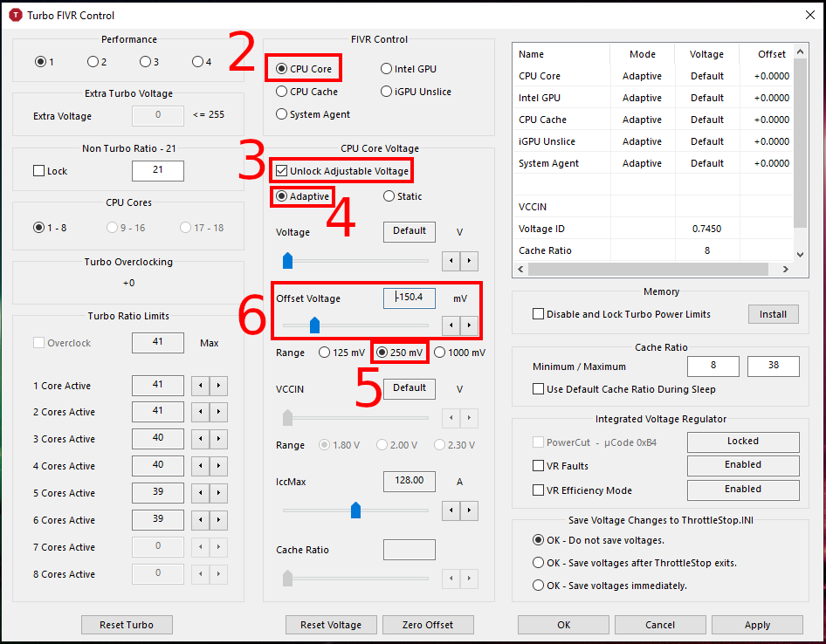Select the System Agent option

313,114
